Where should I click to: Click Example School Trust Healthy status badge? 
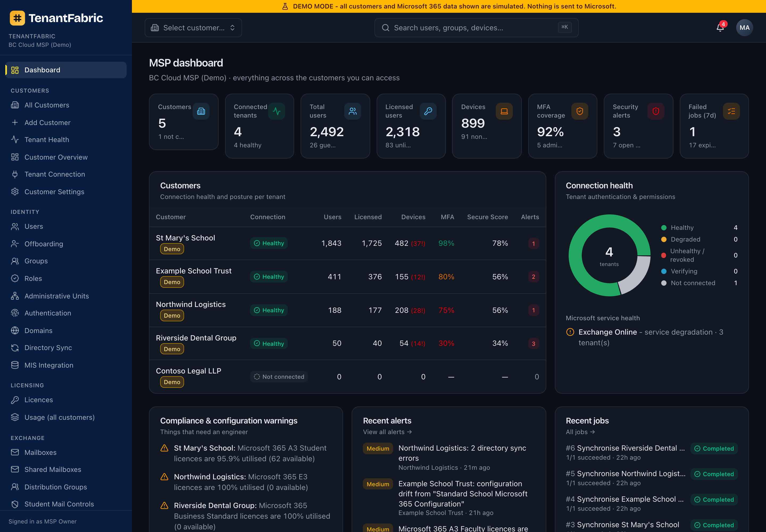click(269, 277)
